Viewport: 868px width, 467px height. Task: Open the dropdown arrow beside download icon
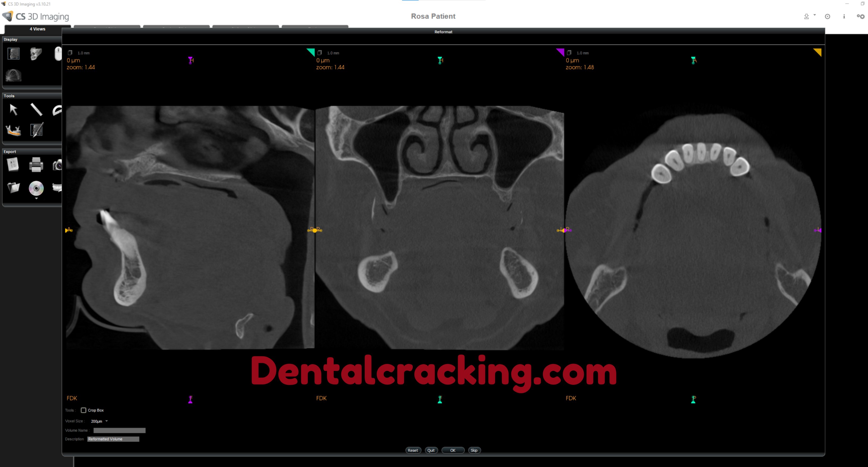pos(814,15)
